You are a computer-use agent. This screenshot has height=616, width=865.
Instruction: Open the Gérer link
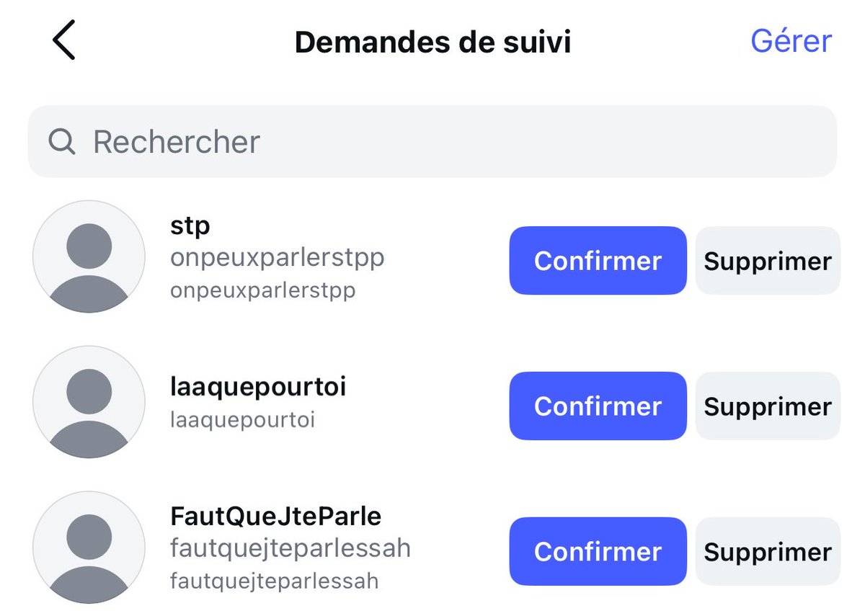791,40
